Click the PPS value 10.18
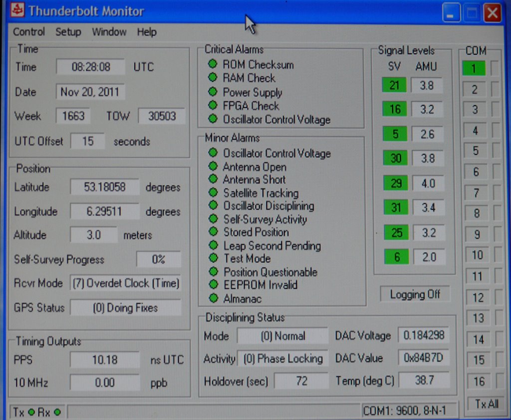 (105, 360)
